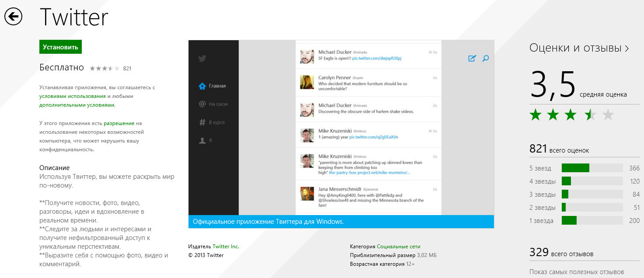Click the large average star rating row
The image size is (644, 278).
pyautogui.click(x=571, y=115)
